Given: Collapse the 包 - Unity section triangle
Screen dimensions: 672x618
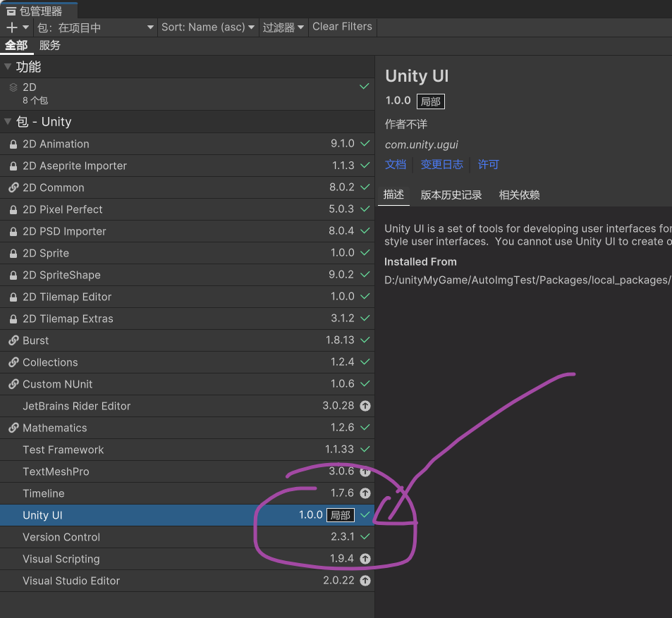Looking at the screenshot, I should pos(8,121).
